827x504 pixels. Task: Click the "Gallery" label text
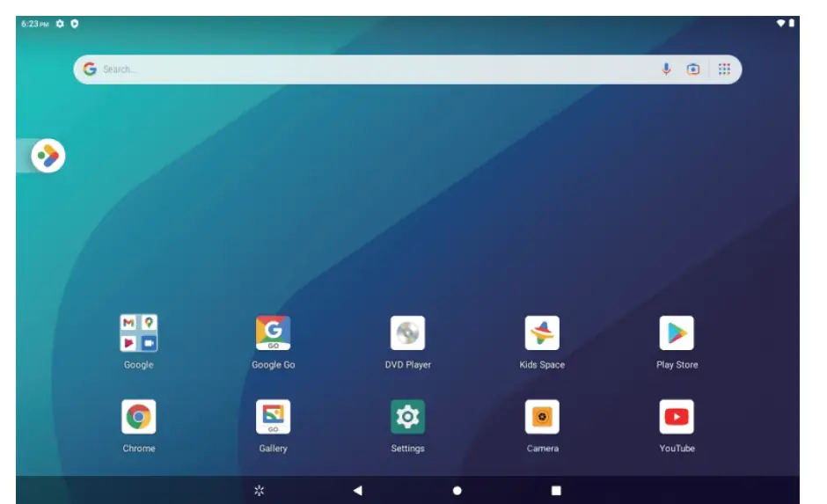coord(274,449)
